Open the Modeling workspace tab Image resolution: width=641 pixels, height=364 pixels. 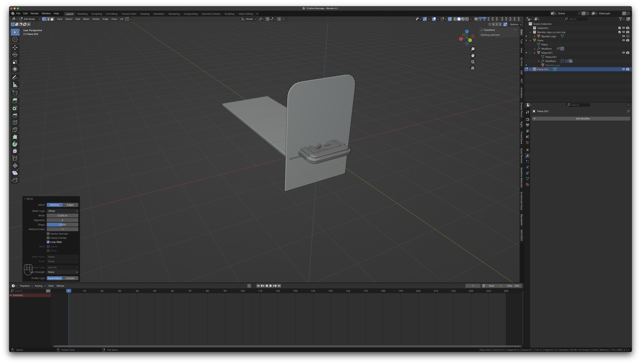pos(82,14)
